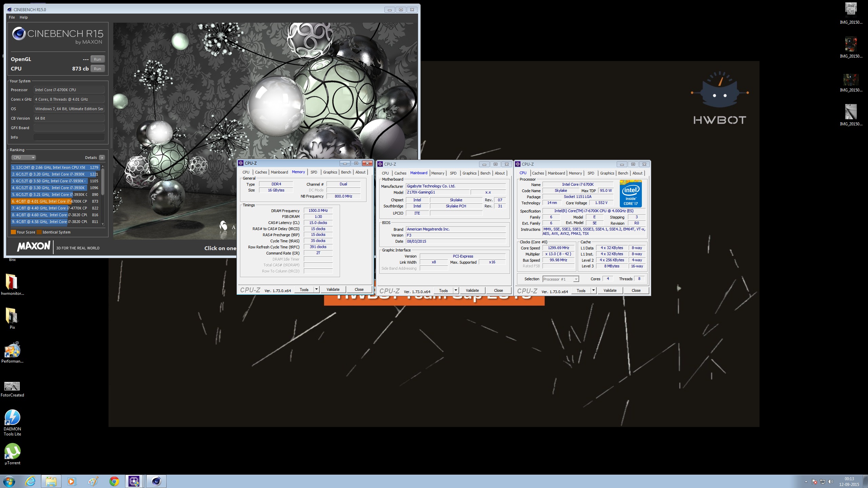The width and height of the screenshot is (868, 488).
Task: Click the Cinebench ranking list scrollbar
Action: pos(102,195)
